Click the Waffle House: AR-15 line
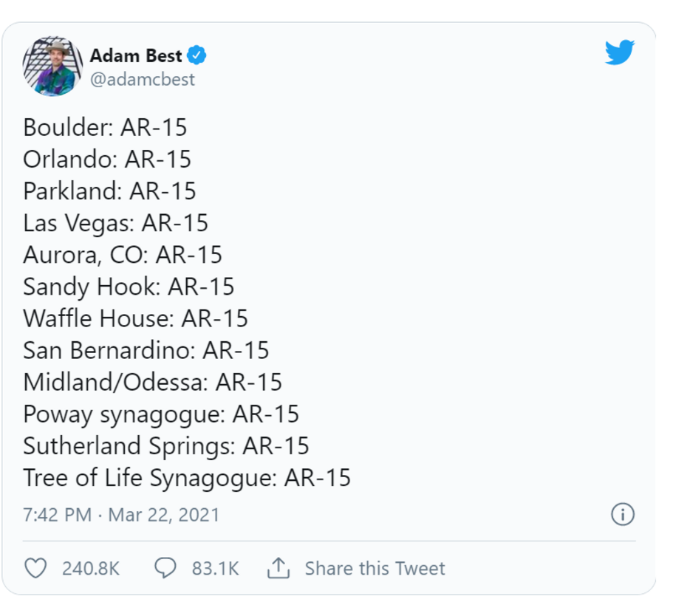 click(135, 318)
